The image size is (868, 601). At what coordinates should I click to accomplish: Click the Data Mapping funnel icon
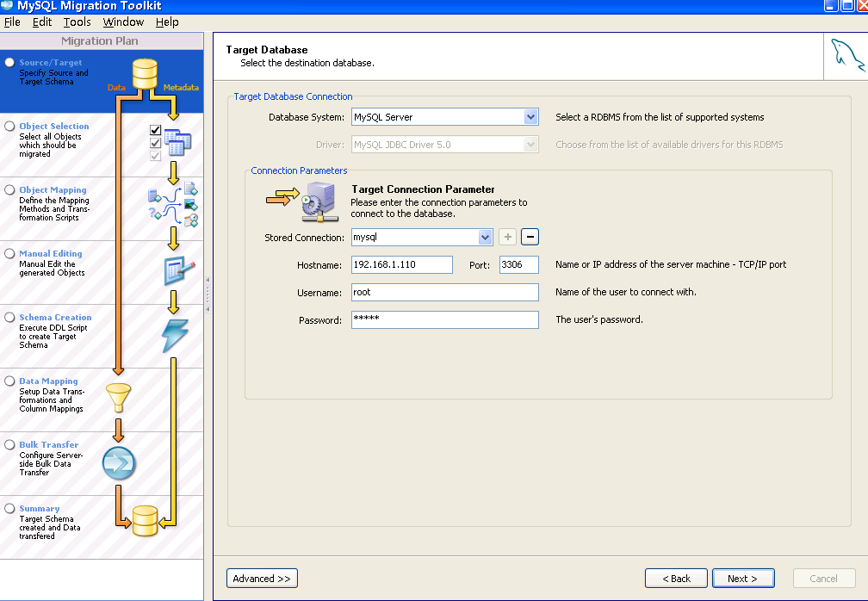click(x=118, y=397)
